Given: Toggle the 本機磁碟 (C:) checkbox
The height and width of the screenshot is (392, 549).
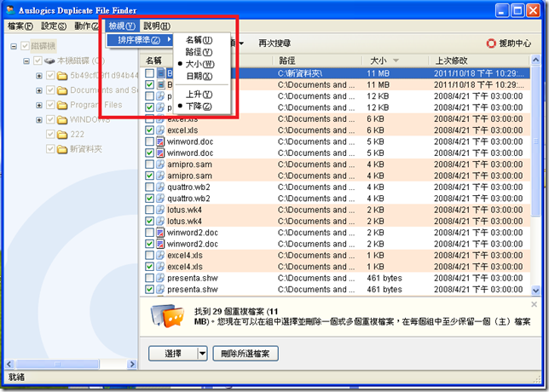Looking at the screenshot, I should (x=38, y=61).
